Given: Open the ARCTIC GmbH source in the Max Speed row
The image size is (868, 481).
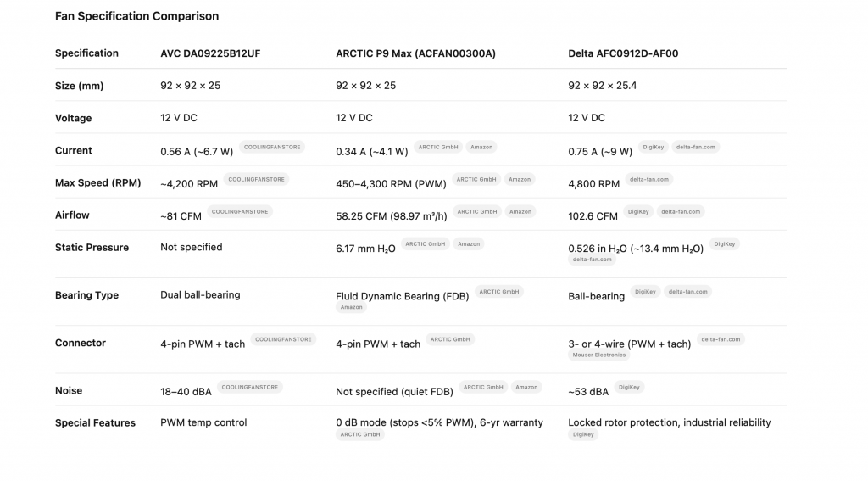Looking at the screenshot, I should coord(477,179).
